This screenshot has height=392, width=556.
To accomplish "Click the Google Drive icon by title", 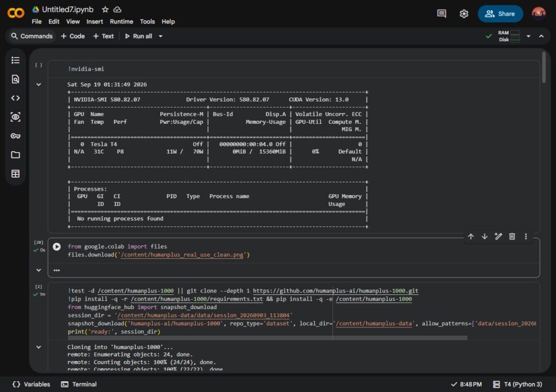I will tap(35, 10).
